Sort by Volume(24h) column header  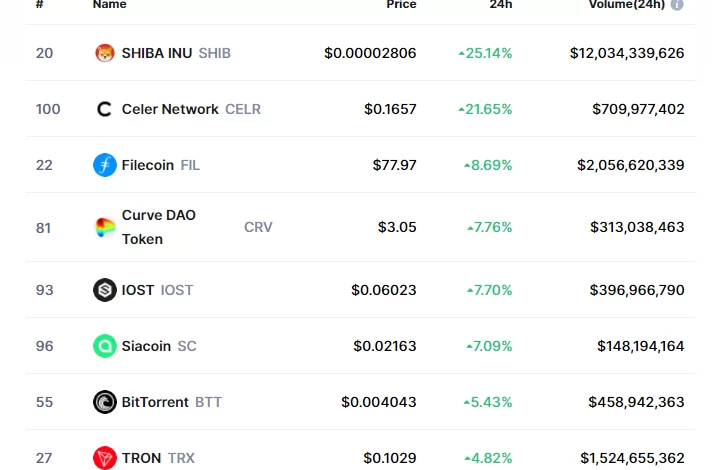click(x=625, y=5)
